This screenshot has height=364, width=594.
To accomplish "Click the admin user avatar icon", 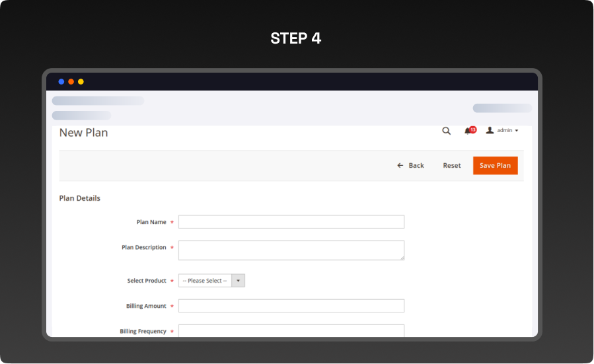I will click(490, 131).
